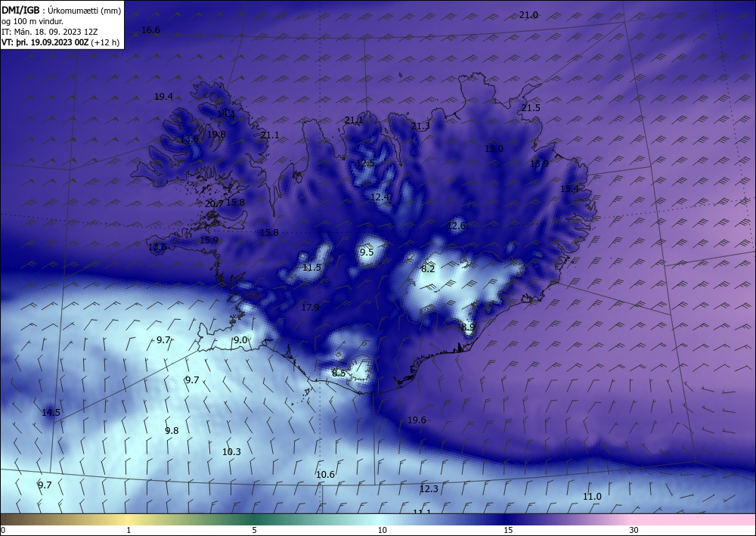This screenshot has width=756, height=536.
Task: Click the 19.6 value off the south coast
Action: (417, 420)
